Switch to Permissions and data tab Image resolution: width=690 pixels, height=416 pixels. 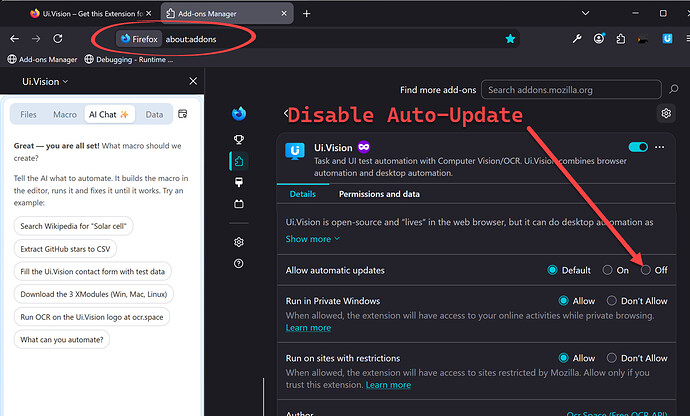click(379, 194)
